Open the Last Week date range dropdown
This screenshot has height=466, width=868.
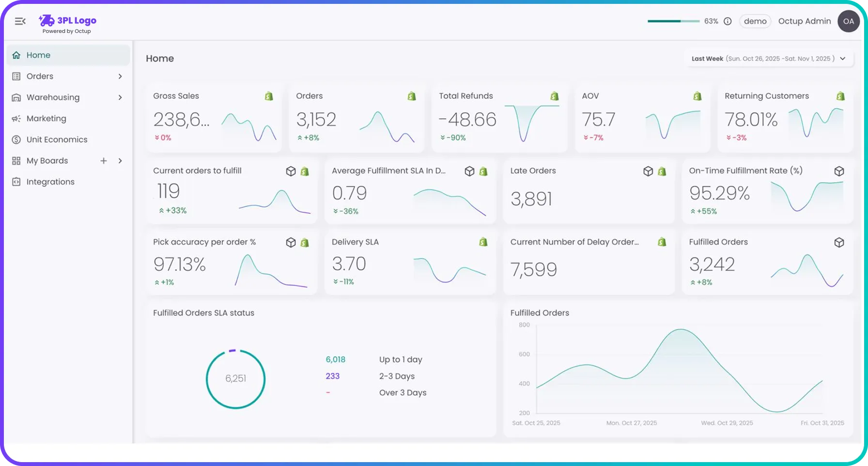point(769,58)
